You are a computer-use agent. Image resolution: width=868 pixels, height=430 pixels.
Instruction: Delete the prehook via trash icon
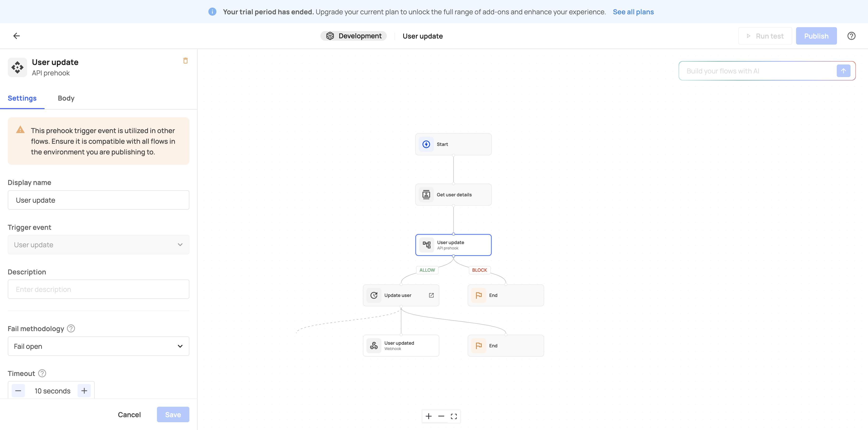185,61
